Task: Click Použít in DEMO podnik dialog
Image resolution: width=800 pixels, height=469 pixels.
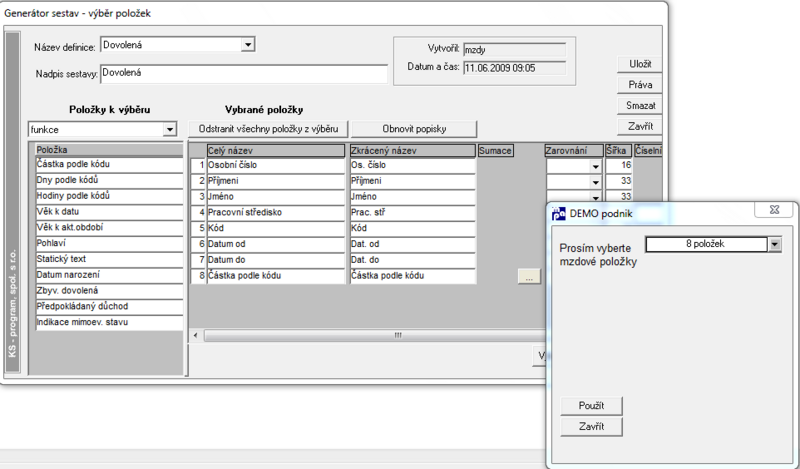Action: 591,406
